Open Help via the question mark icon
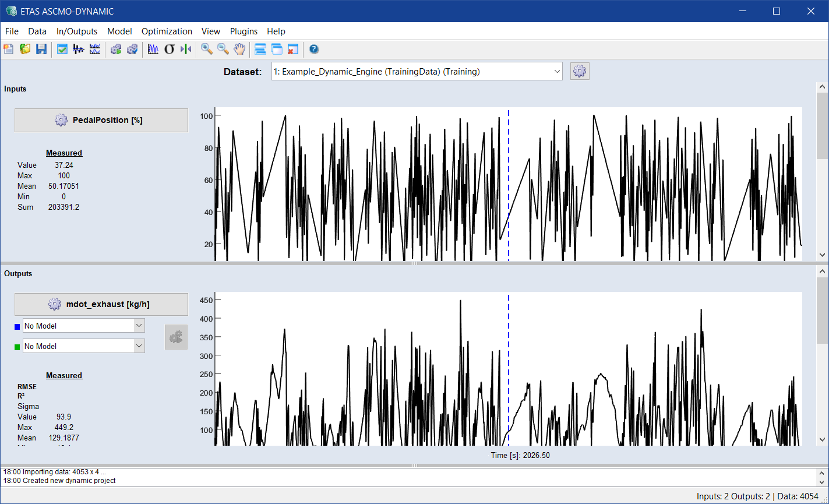This screenshot has height=504, width=829. (314, 50)
